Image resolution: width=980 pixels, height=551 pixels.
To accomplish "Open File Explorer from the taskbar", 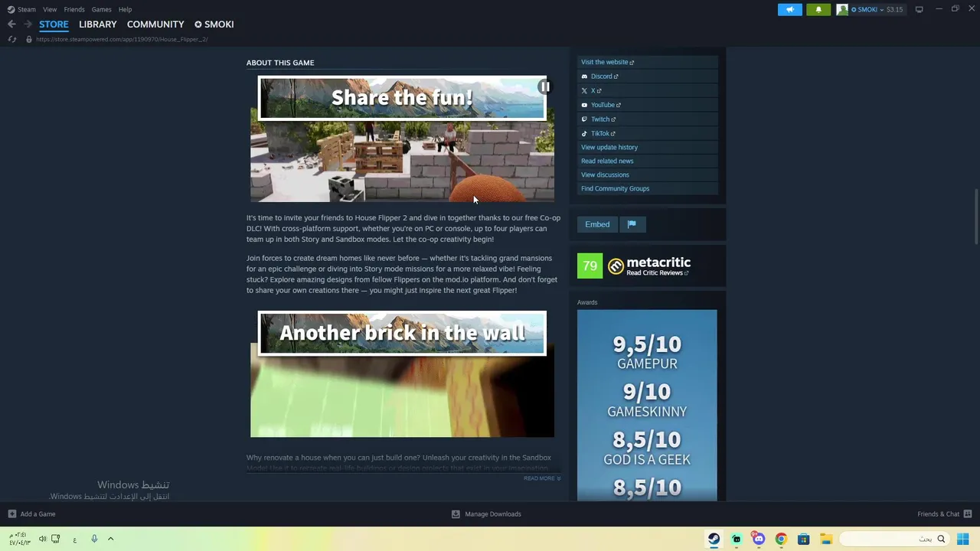I will (825, 539).
